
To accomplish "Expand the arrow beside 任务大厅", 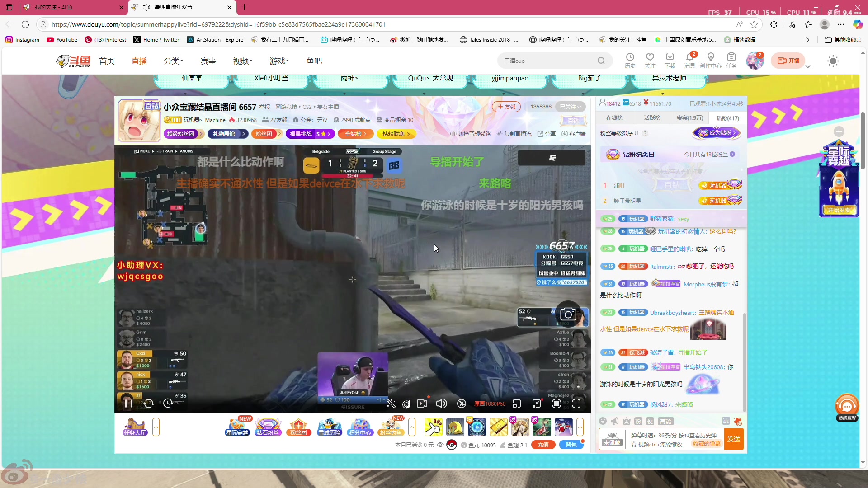I will point(156,427).
